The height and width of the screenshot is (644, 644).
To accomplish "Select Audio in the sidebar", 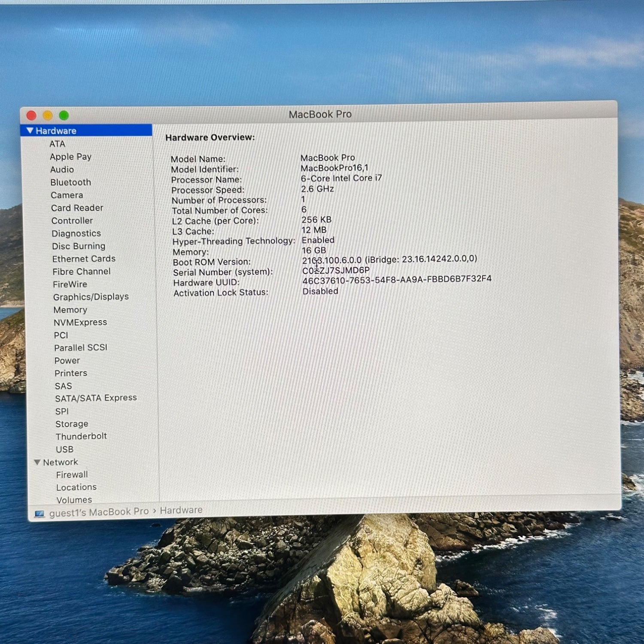I will point(62,170).
